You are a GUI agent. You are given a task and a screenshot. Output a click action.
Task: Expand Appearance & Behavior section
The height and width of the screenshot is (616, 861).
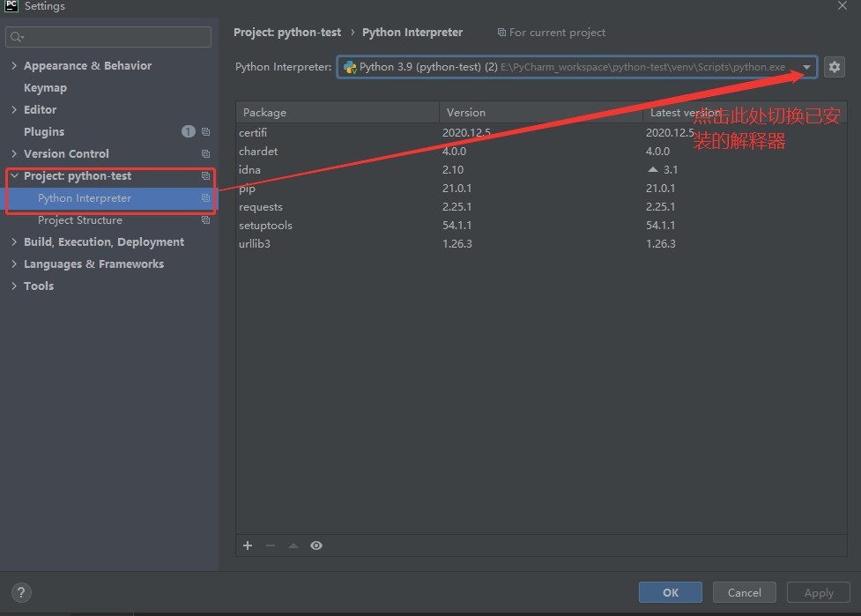click(14, 65)
